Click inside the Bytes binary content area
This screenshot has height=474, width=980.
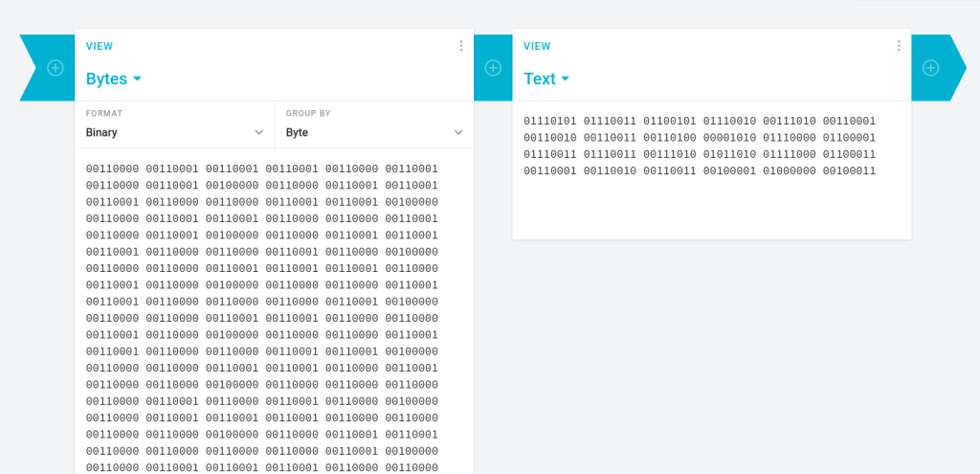point(261,318)
